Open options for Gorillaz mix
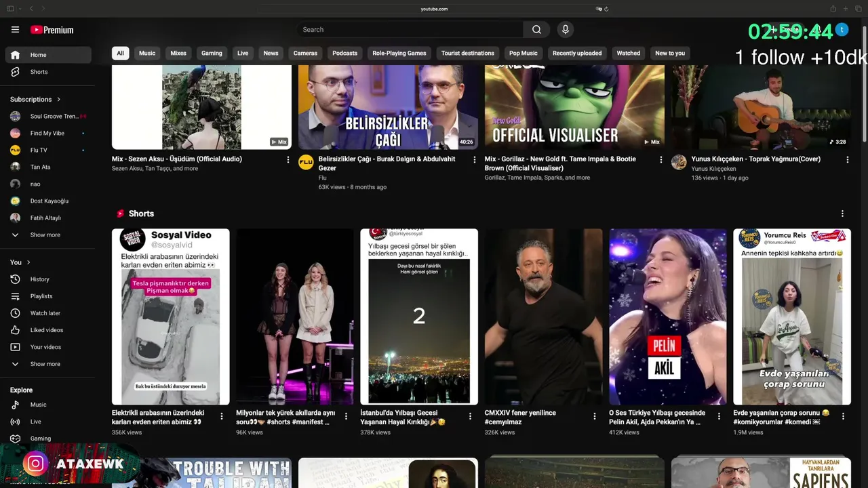 coord(660,160)
